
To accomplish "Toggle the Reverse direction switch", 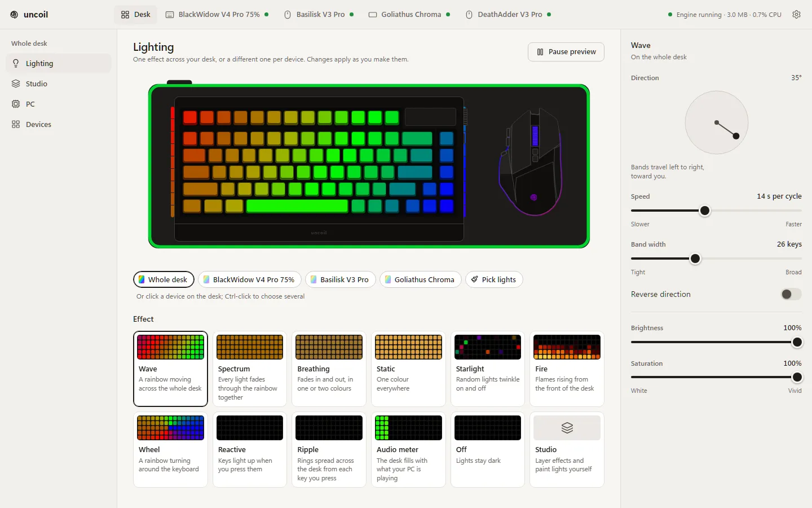I will click(x=791, y=294).
